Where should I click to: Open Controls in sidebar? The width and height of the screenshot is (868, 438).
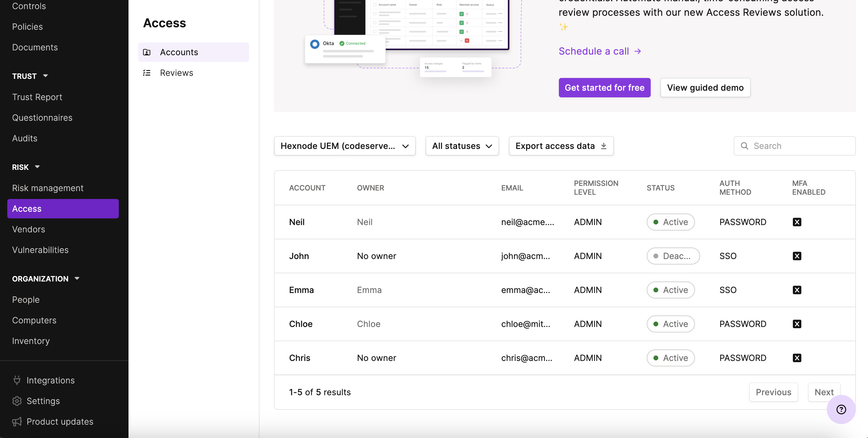29,6
